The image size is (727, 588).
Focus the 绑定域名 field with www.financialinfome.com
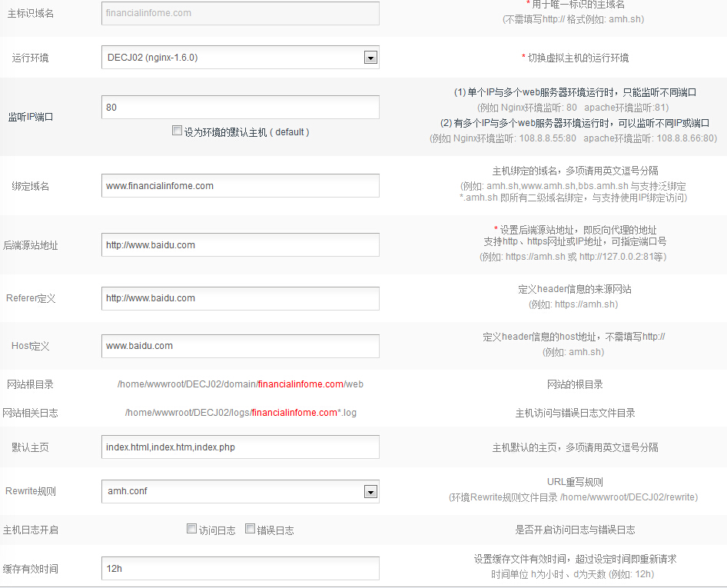[240, 186]
